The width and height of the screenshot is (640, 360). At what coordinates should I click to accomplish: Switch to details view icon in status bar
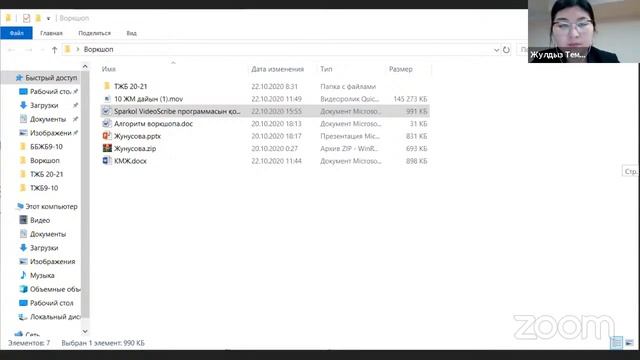(x=616, y=342)
